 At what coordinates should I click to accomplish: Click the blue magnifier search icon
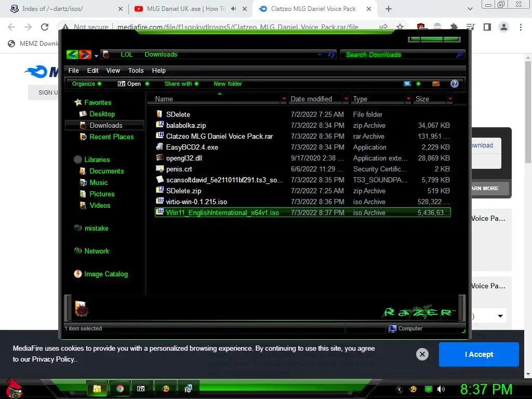tap(459, 55)
